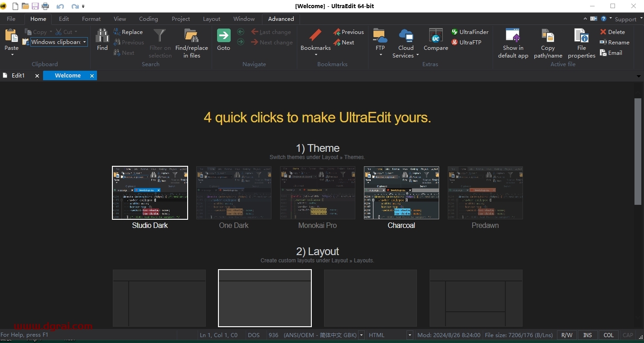This screenshot has height=343, width=644.
Task: Select the Monokai Pro theme thumbnail
Action: coord(317,193)
